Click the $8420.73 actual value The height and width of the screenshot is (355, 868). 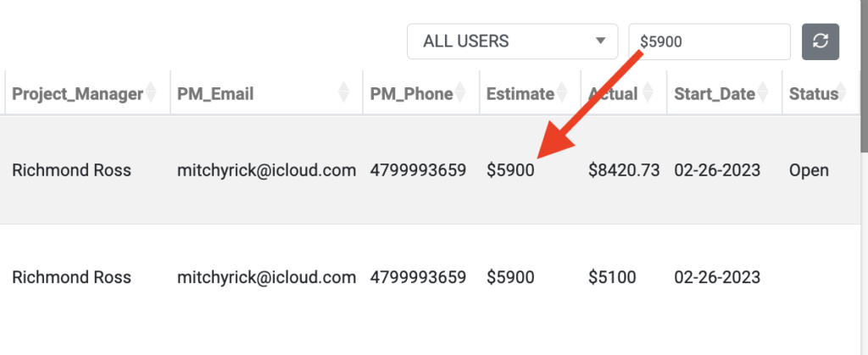coord(624,170)
